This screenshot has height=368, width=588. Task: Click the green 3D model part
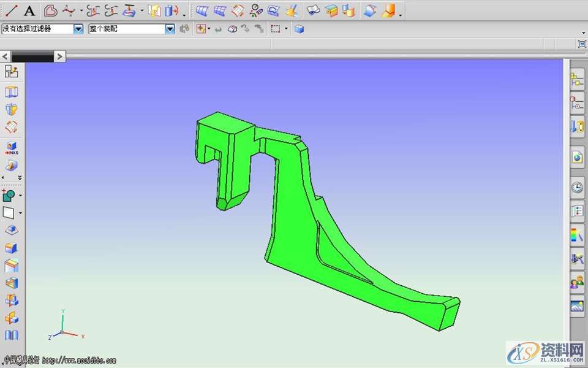pos(294,245)
